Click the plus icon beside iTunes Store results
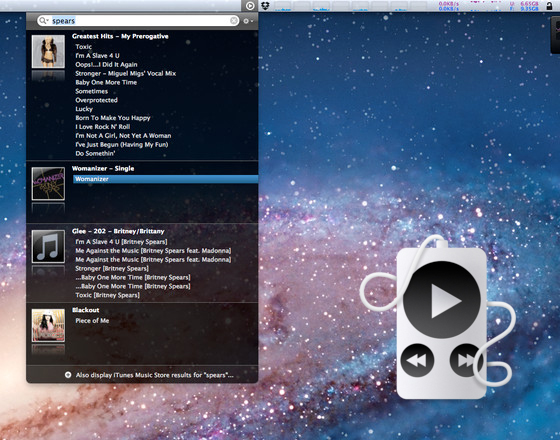 pos(68,375)
